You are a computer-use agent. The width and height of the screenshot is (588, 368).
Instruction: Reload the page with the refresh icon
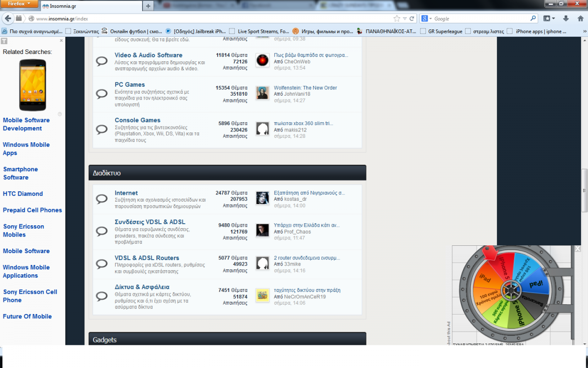pos(412,19)
